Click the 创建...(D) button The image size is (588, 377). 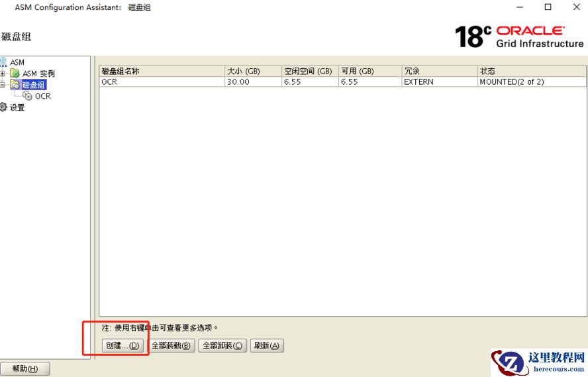122,345
